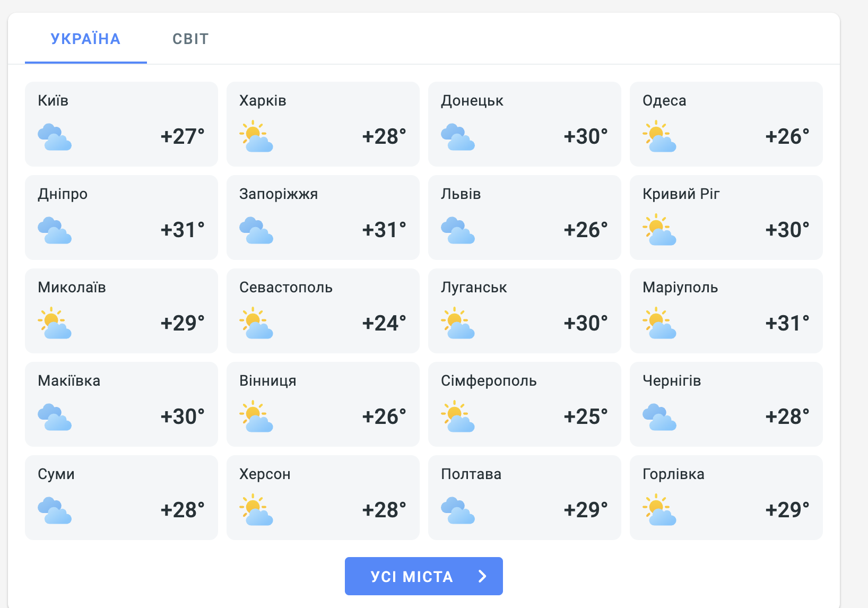Click the +29° temperature in Горлівка card
The width and height of the screenshot is (868, 608).
pos(787,510)
